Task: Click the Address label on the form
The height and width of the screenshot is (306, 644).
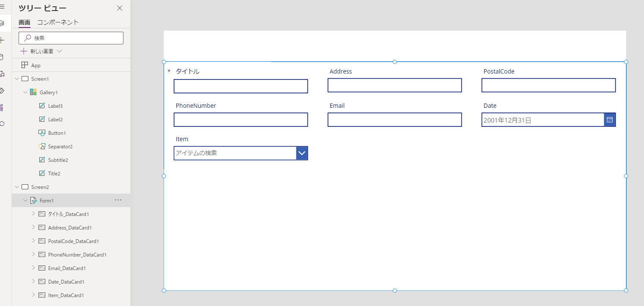Action: pos(341,71)
